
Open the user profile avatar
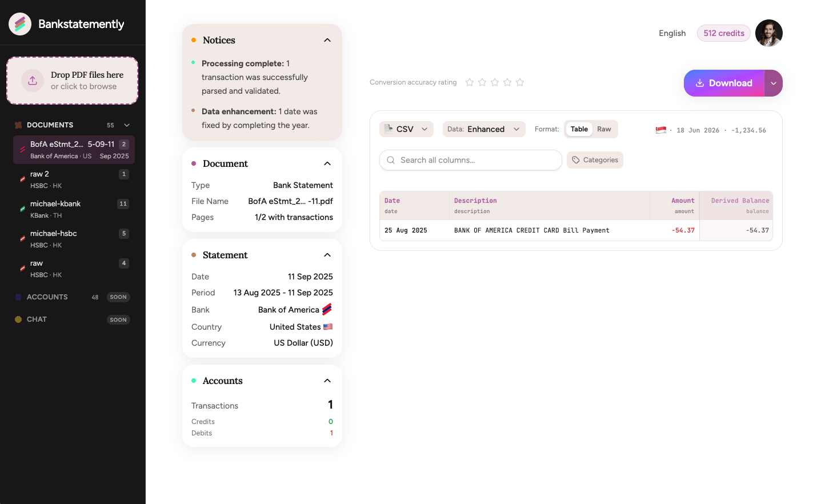tap(768, 33)
